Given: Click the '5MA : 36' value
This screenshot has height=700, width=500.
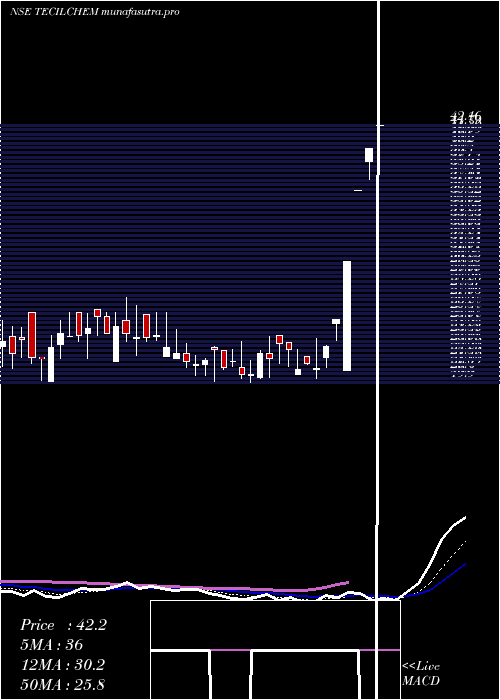Looking at the screenshot, I should click(52, 645).
